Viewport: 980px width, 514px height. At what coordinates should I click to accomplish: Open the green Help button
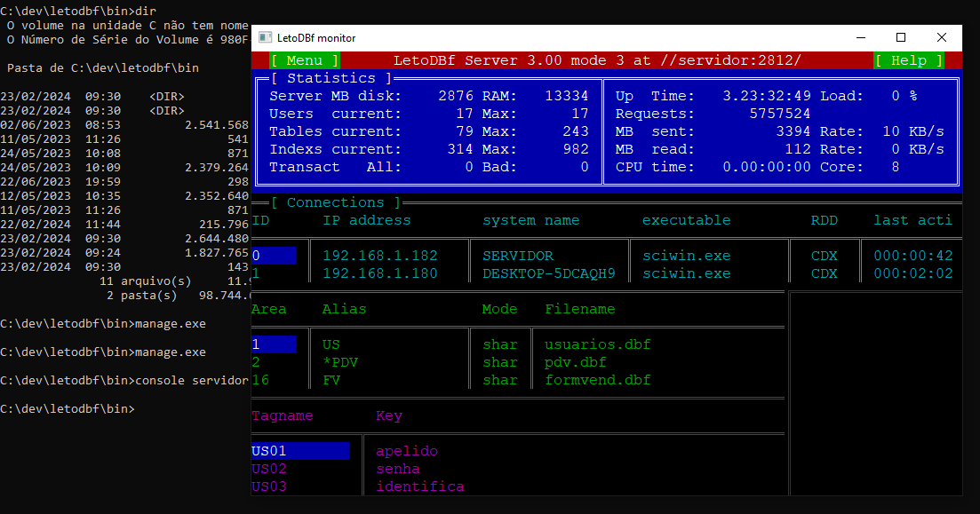point(908,60)
